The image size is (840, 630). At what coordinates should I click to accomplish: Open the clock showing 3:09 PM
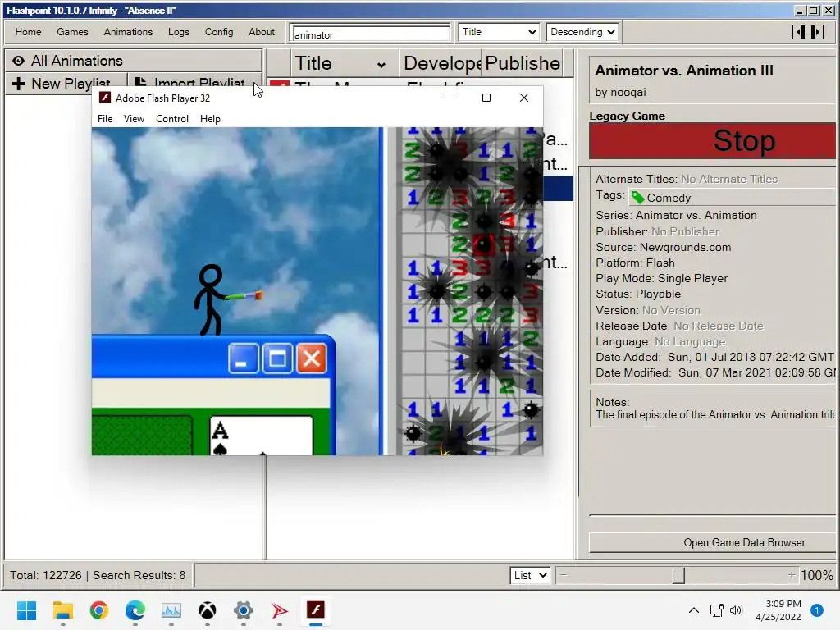(778, 610)
